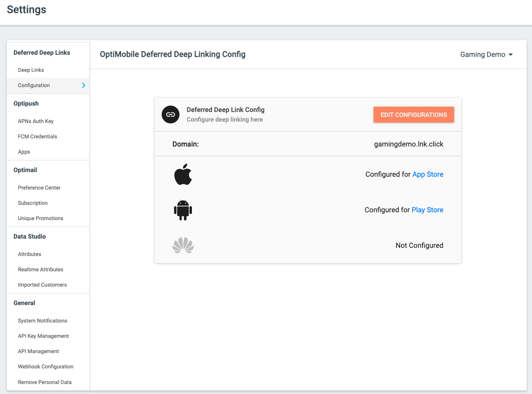Click the OptiMobile Deferred Deep Linking Config title

pos(173,54)
